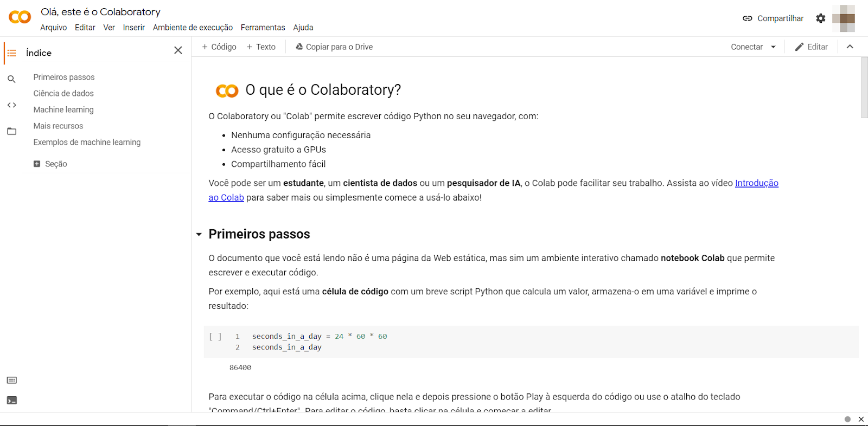Image resolution: width=868 pixels, height=426 pixels.
Task: Open the Files folder icon
Action: pos(11,131)
